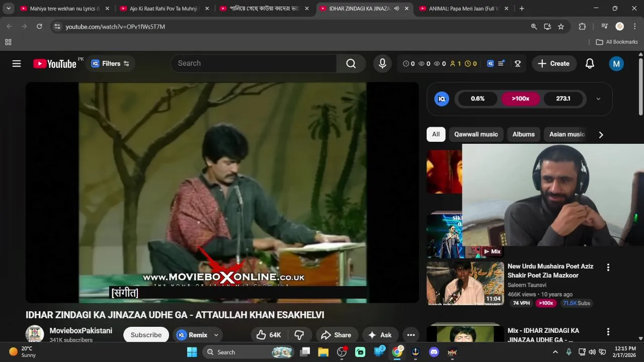Select the 273.1 vidIQ metric pill
644x362 pixels.
[563, 99]
